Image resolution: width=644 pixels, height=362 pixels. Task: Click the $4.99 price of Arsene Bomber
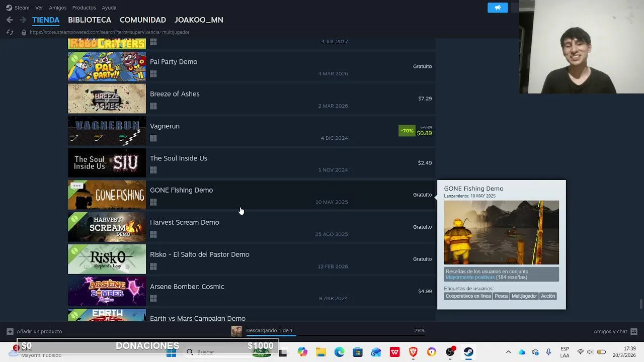(x=425, y=291)
